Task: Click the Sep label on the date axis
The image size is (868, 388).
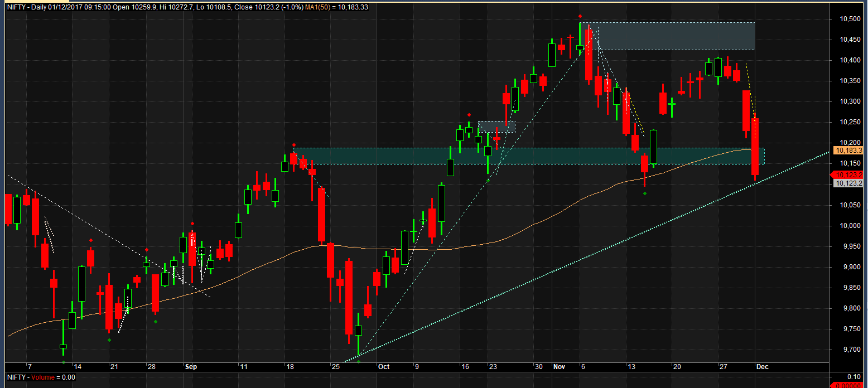Action: pos(191,367)
